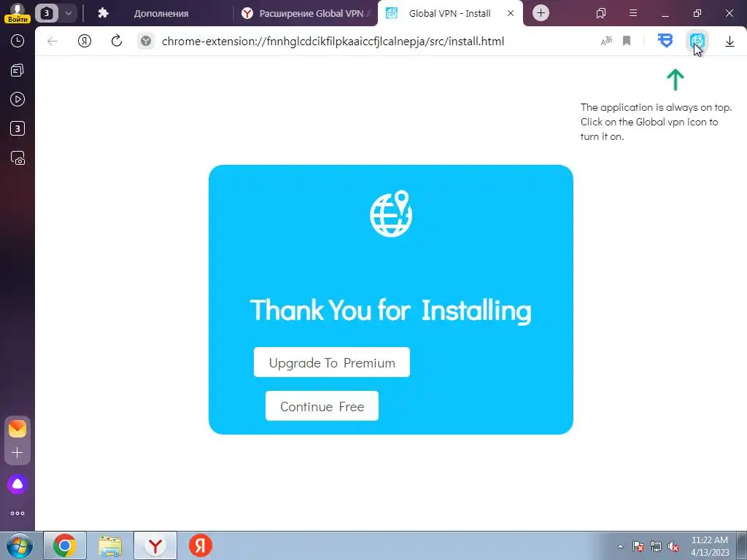
Task: Open the video play icon in the sidebar
Action: coord(18,99)
